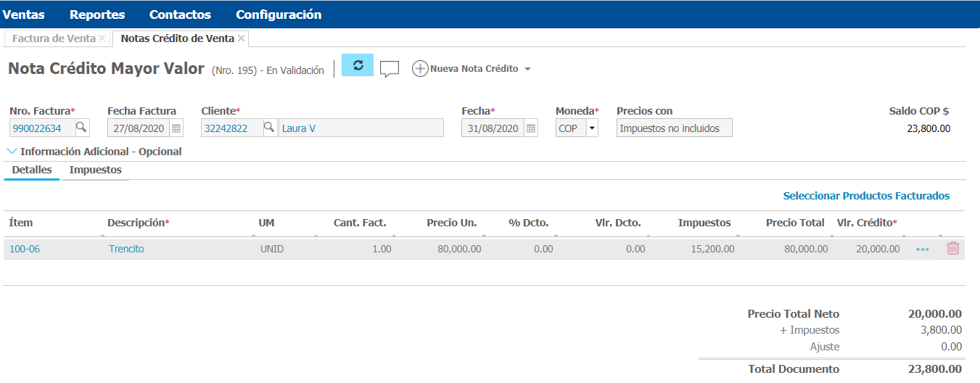Close the Notas Crédito de Venta tab
The width and height of the screenshot is (980, 383).
242,38
